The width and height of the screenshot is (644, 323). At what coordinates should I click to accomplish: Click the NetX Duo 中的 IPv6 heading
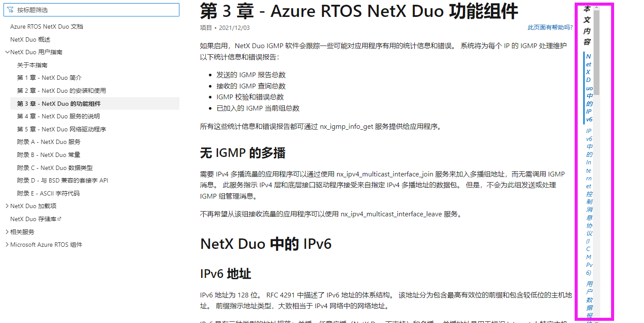[x=266, y=244]
